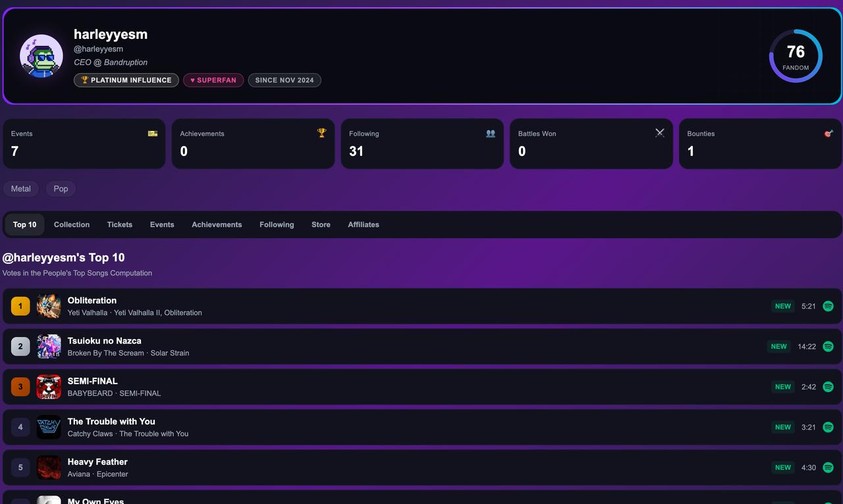Open the Events stat card

tap(84, 143)
